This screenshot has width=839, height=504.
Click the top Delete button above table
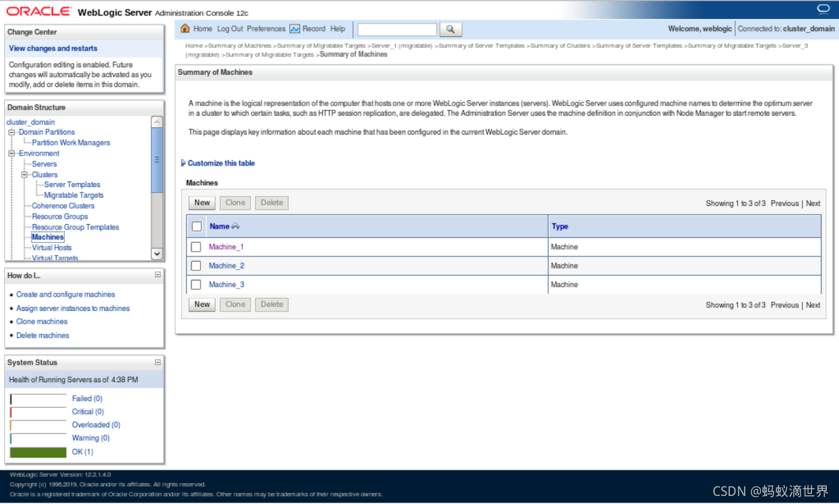[272, 203]
